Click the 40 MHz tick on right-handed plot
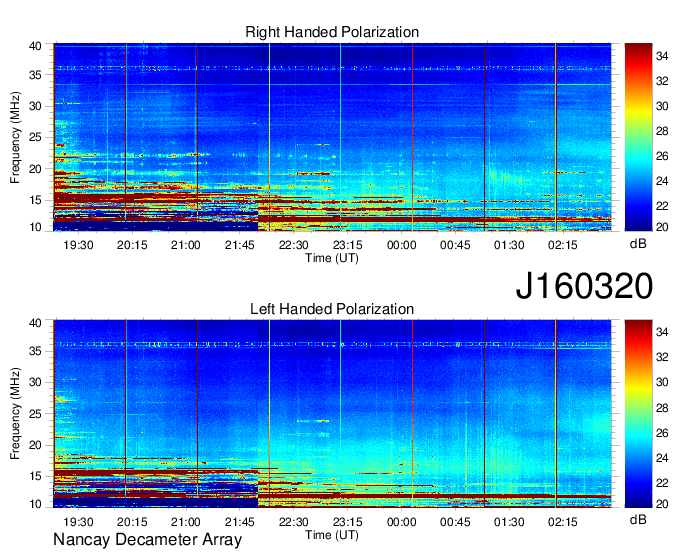The height and width of the screenshot is (552, 680). point(35,46)
